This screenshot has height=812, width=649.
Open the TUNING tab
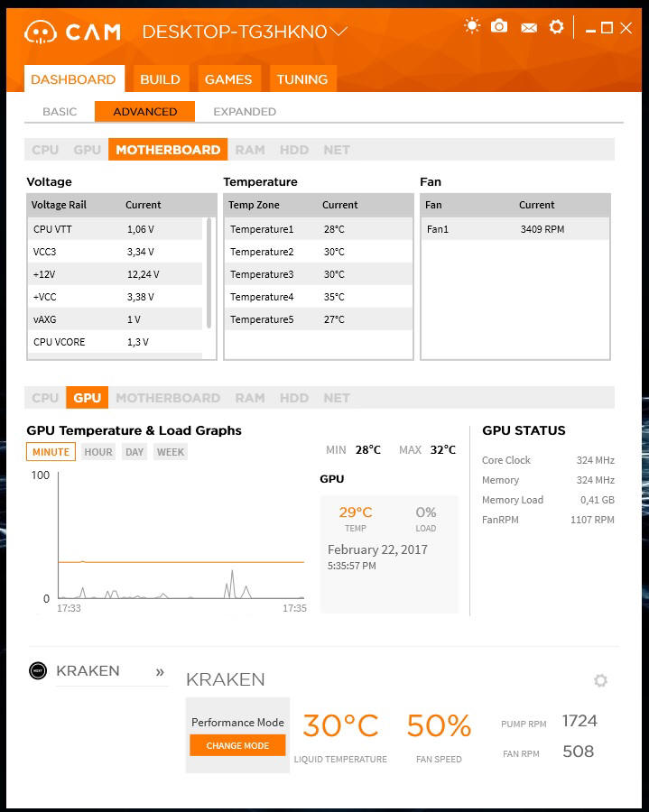point(302,79)
